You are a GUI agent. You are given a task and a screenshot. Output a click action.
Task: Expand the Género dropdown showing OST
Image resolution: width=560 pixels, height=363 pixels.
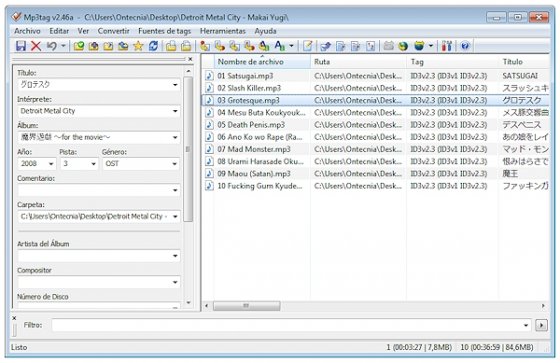175,164
